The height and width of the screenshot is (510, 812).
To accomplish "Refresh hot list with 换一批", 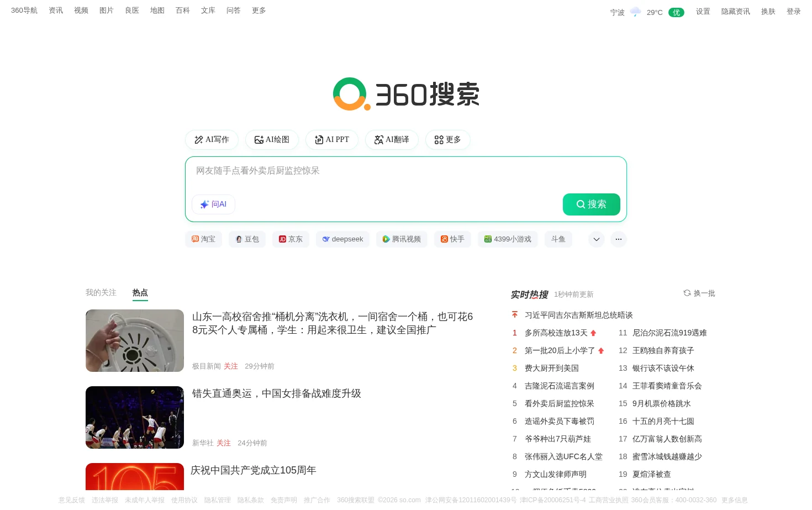I will pyautogui.click(x=699, y=293).
